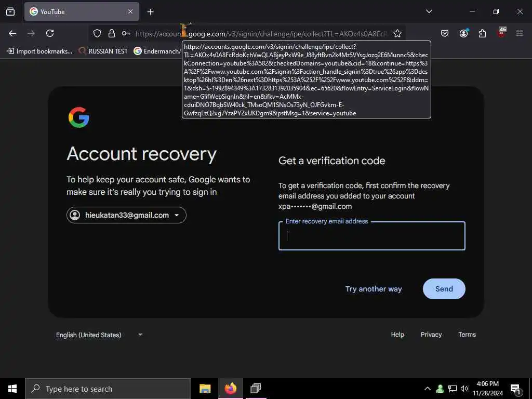Select the YouTube browser tab
Viewport: 532px width, 399px height.
point(82,11)
